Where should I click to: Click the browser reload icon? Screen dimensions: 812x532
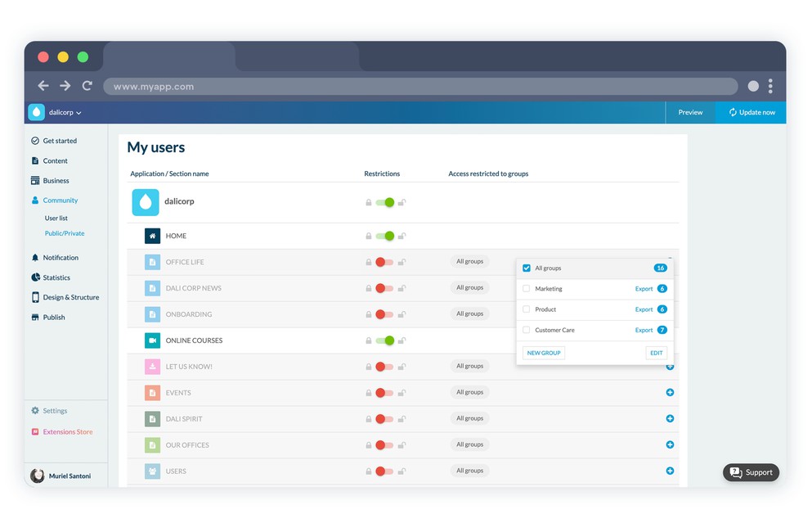click(x=87, y=86)
